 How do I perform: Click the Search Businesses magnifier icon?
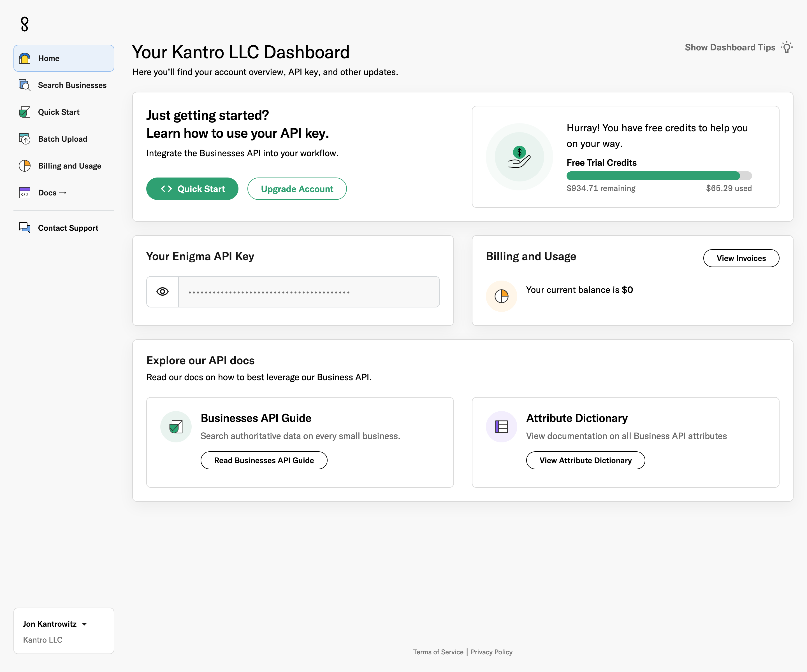[x=25, y=85]
